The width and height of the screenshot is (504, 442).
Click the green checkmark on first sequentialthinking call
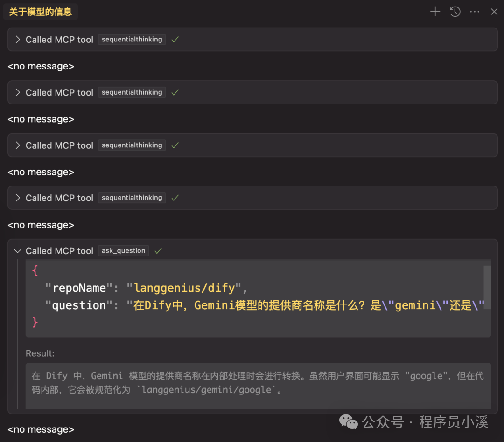pos(175,39)
